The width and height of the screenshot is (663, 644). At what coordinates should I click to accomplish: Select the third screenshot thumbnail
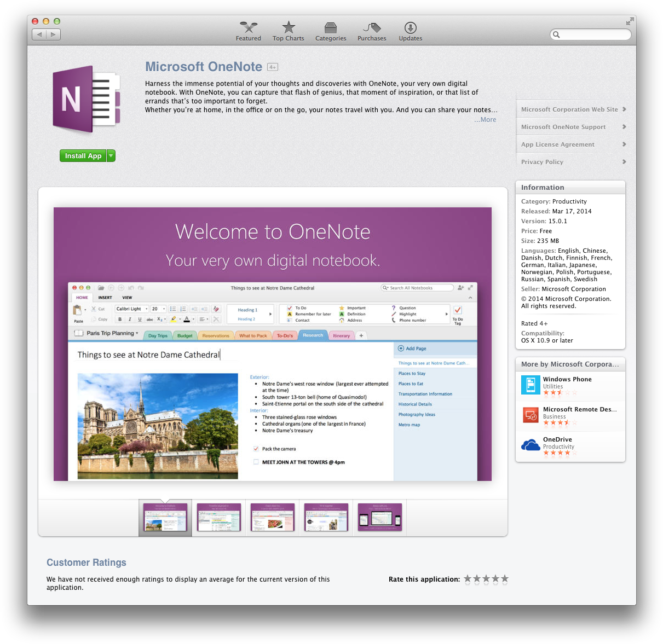coord(273,517)
